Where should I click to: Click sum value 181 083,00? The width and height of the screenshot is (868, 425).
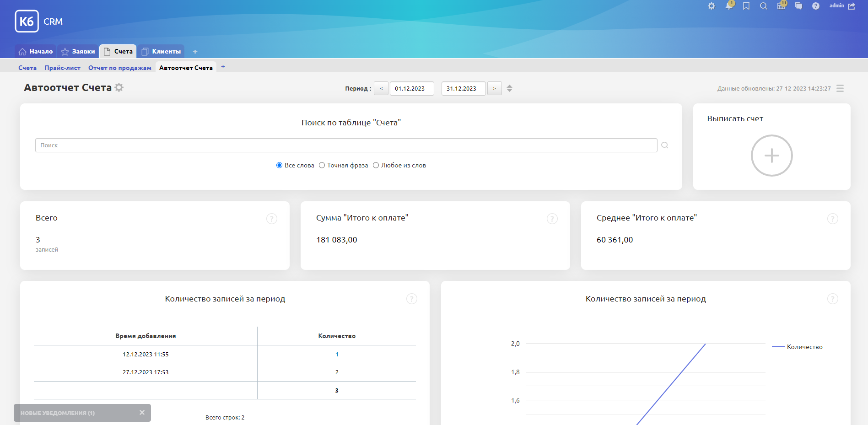point(337,240)
